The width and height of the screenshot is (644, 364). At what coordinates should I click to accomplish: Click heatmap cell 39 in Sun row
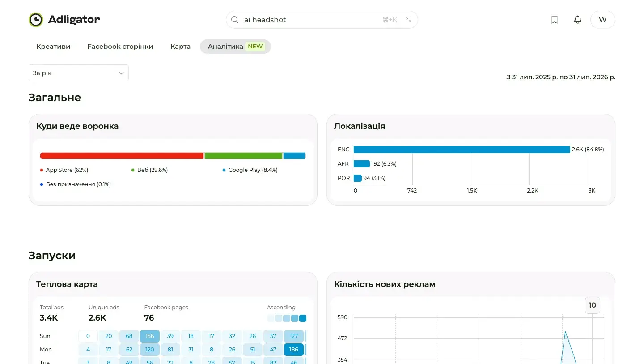170,336
